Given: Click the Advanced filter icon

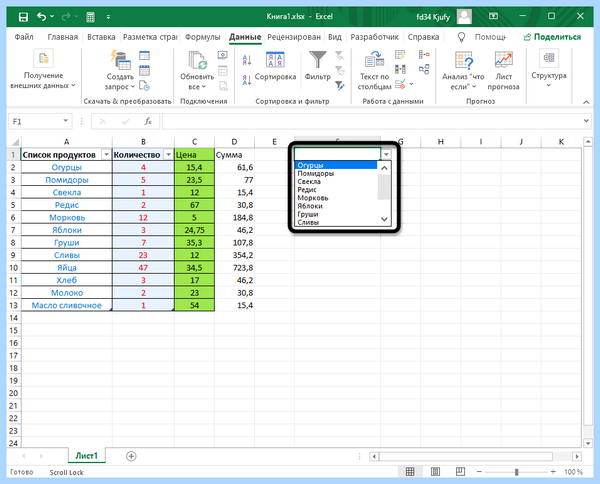Looking at the screenshot, I should click(339, 85).
